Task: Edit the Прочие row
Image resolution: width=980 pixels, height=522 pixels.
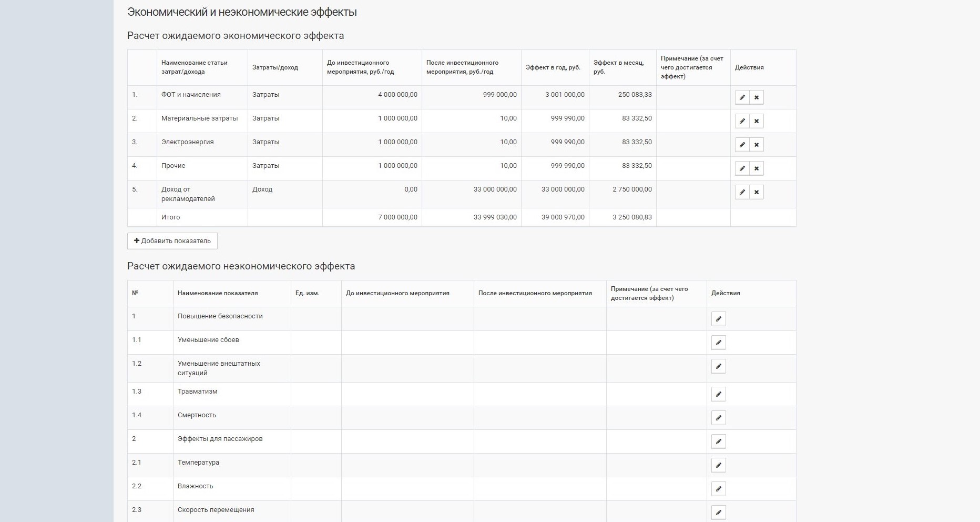Action: 742,168
